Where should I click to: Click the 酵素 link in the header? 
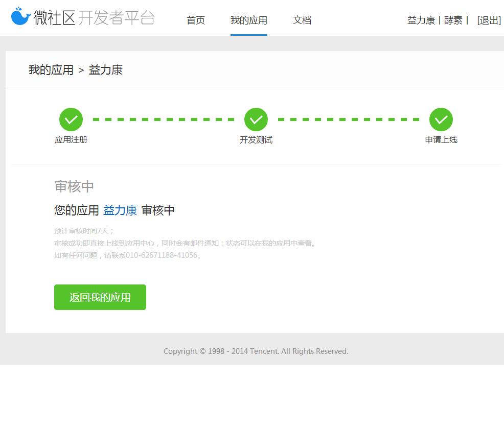coord(453,20)
